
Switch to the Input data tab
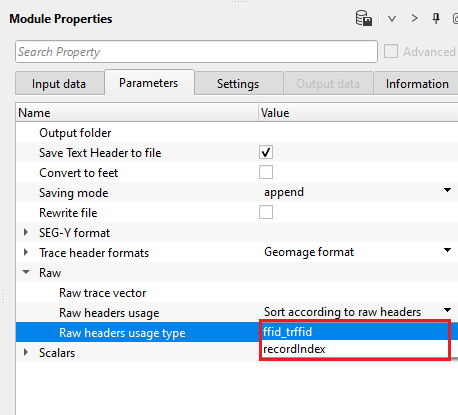point(59,84)
